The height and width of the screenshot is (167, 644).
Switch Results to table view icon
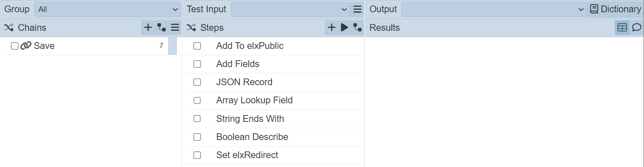[622, 28]
